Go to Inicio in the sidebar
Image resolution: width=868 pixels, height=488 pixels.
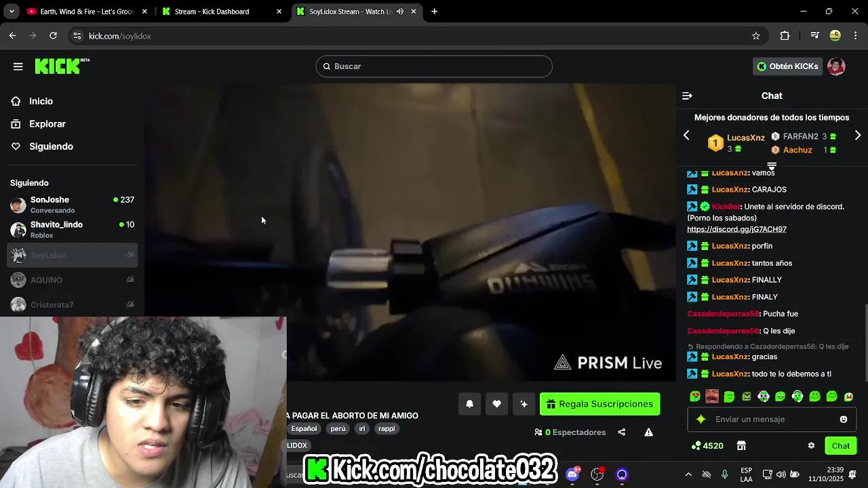click(41, 101)
